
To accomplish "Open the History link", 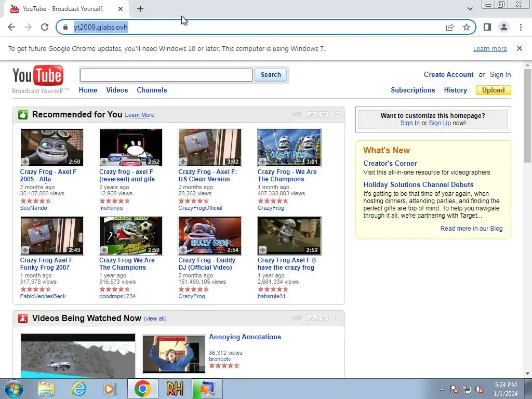I will tap(455, 90).
